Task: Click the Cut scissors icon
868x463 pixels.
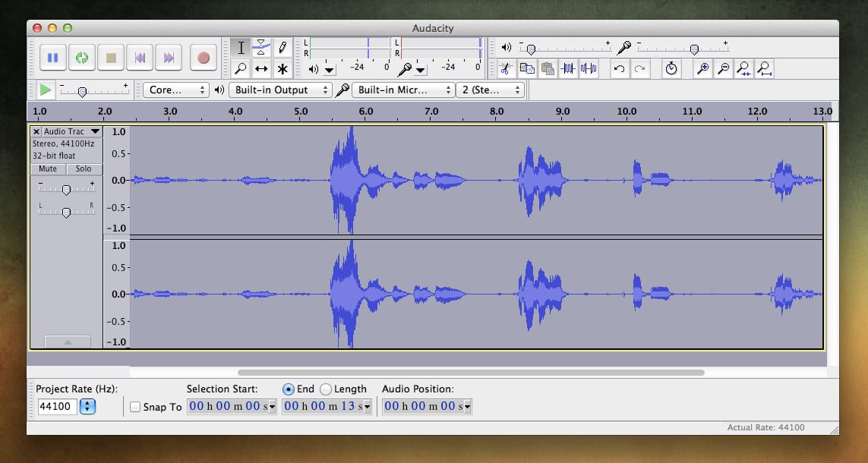Action: pos(506,68)
